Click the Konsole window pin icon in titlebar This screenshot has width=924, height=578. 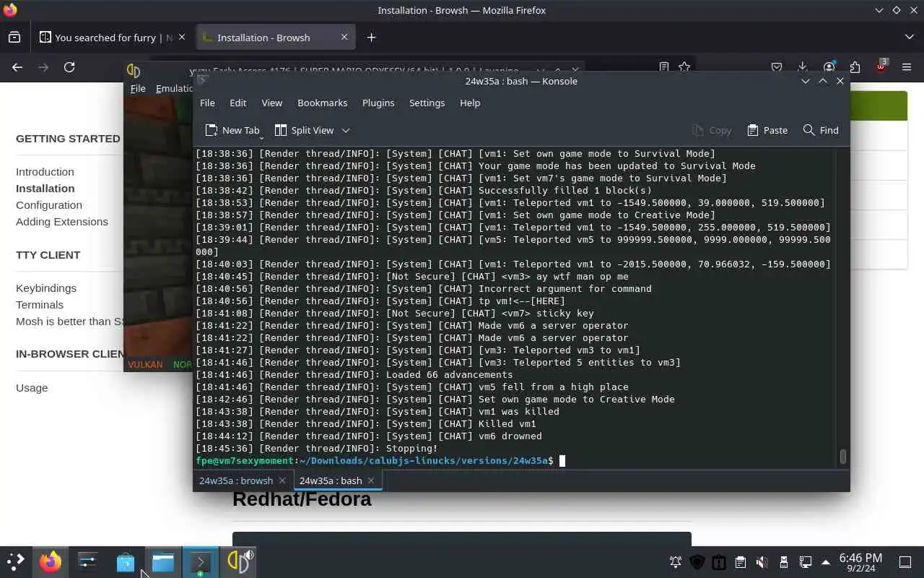click(203, 81)
